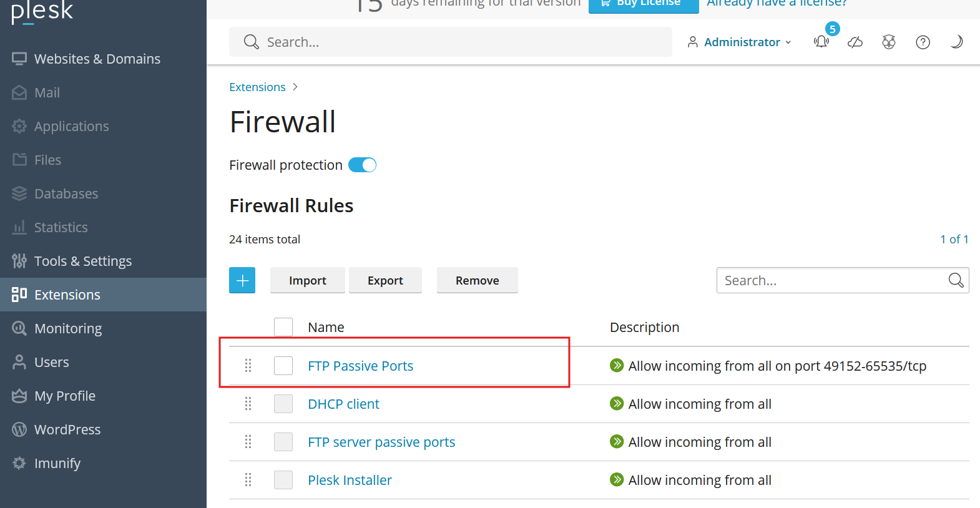The width and height of the screenshot is (980, 508).
Task: Click the magnifier in rules search box
Action: [x=956, y=280]
